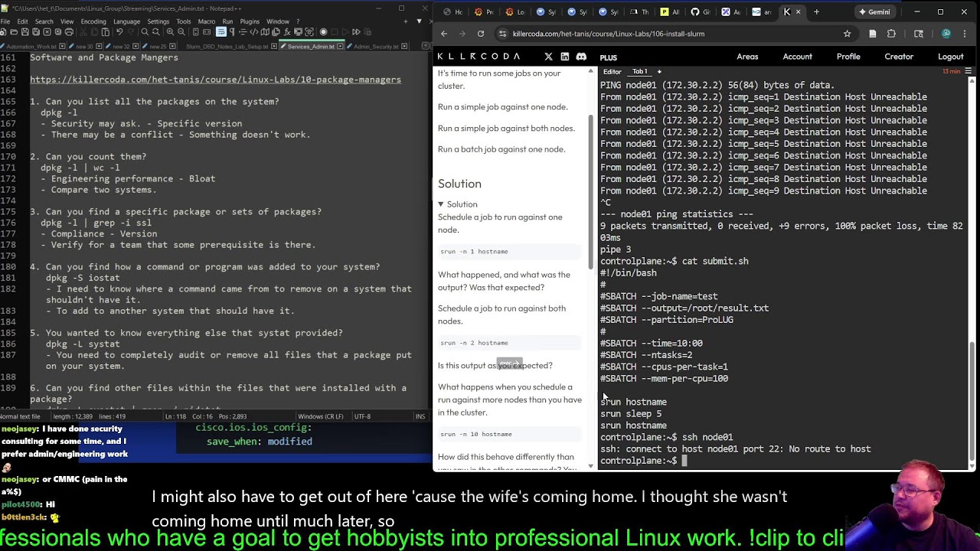Image resolution: width=980 pixels, height=551 pixels.
Task: Click UTF-8 encoding in Notepad++ status bar
Action: [363, 416]
